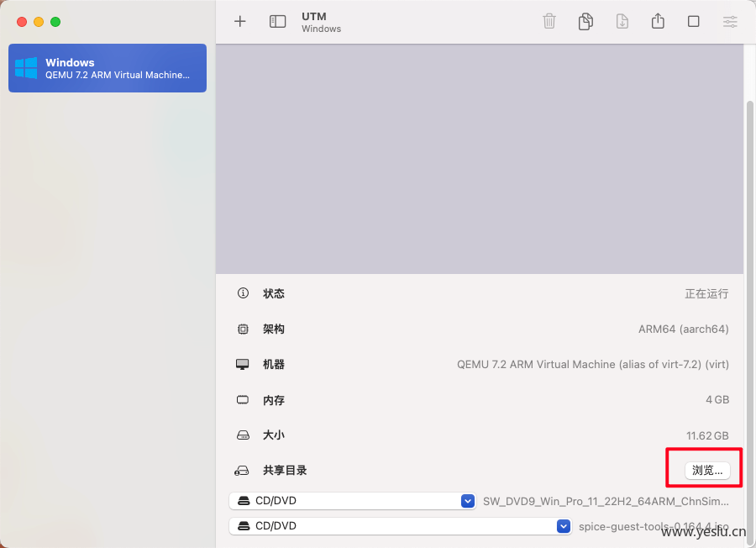
Task: Click the 正在运行 status value
Action: click(x=706, y=293)
